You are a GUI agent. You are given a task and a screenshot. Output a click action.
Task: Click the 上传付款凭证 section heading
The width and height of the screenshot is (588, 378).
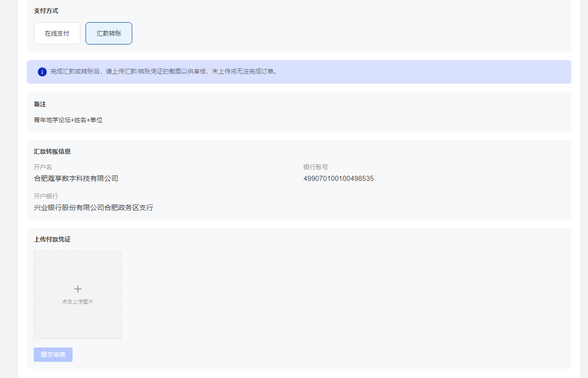point(52,240)
